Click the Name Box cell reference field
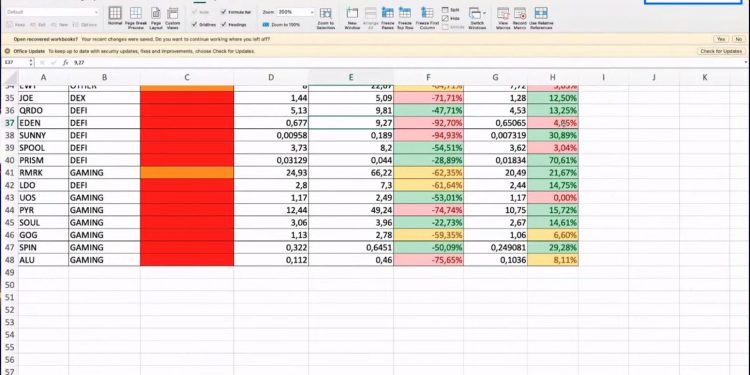The width and height of the screenshot is (750, 375). pos(16,62)
